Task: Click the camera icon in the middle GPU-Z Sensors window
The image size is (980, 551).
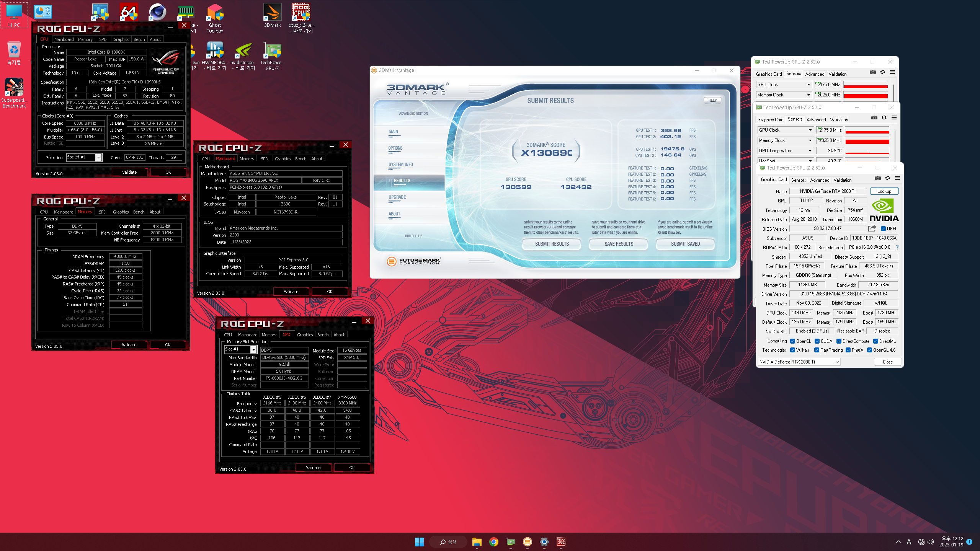Action: pyautogui.click(x=874, y=118)
